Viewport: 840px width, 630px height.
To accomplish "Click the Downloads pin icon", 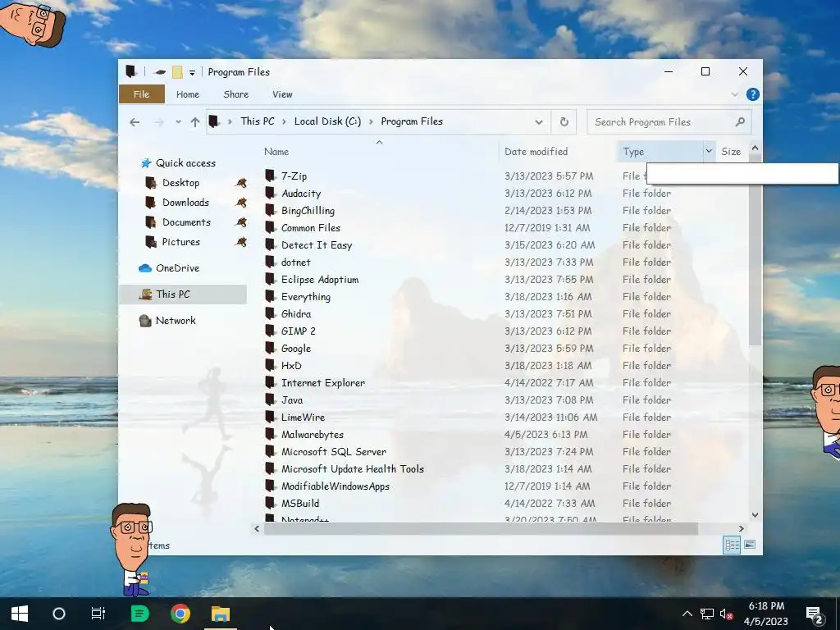I will tap(241, 203).
